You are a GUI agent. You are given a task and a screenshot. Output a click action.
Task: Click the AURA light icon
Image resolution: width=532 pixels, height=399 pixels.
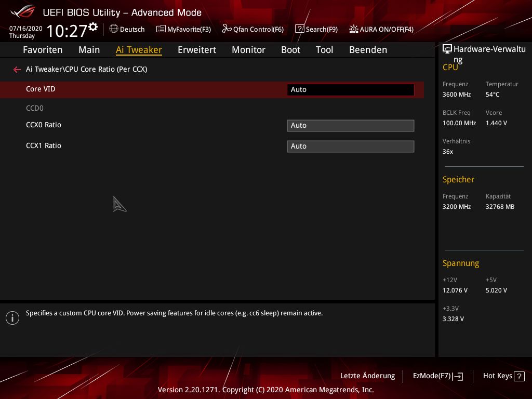(x=353, y=29)
